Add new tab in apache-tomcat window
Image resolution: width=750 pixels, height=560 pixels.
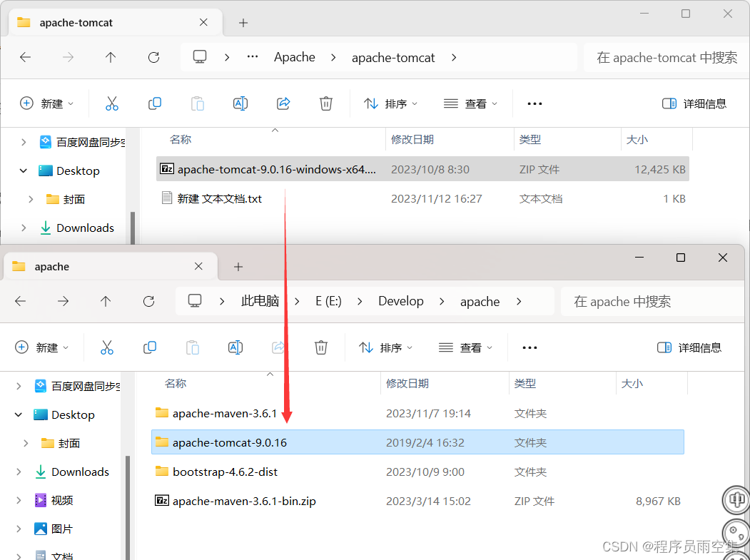click(243, 23)
